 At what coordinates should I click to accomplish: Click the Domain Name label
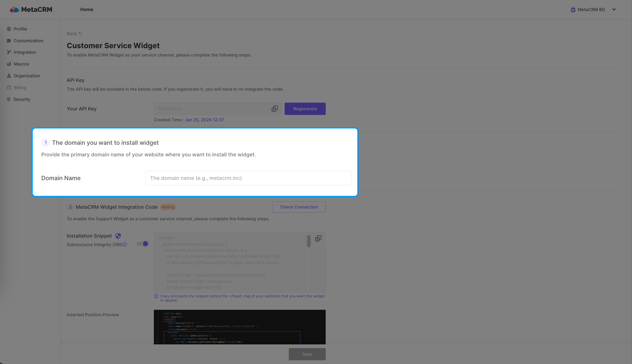(x=61, y=178)
